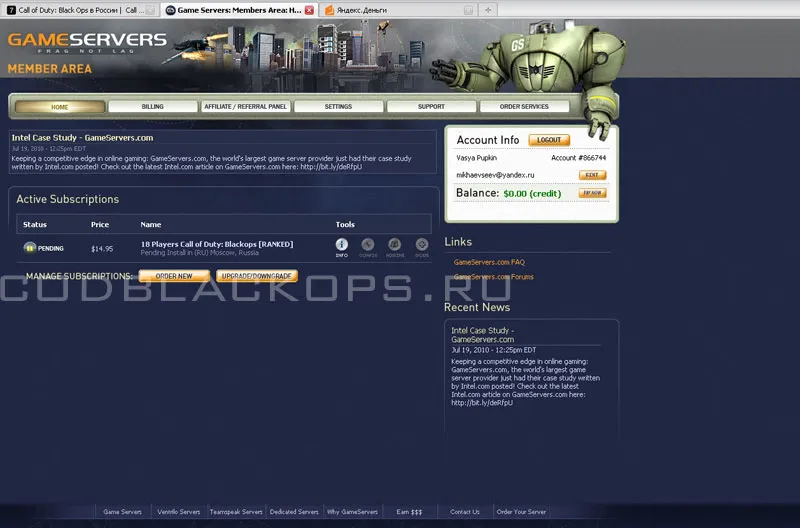Viewport: 800px width, 528px height.
Task: Click the Upgrade/Downgrade button
Action: coord(257,276)
